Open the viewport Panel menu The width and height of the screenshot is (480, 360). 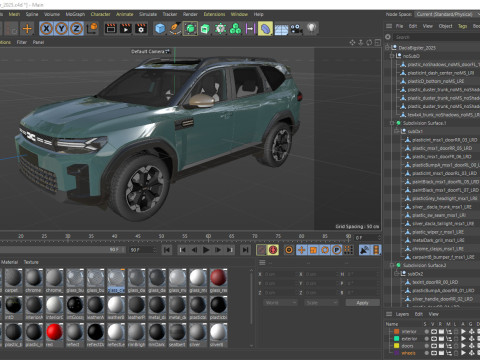click(x=38, y=42)
